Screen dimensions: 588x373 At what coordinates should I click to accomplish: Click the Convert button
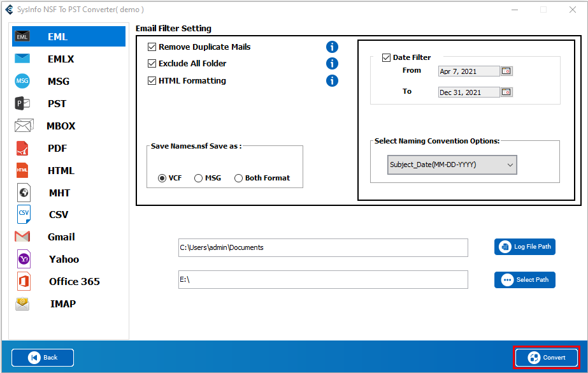pyautogui.click(x=547, y=357)
